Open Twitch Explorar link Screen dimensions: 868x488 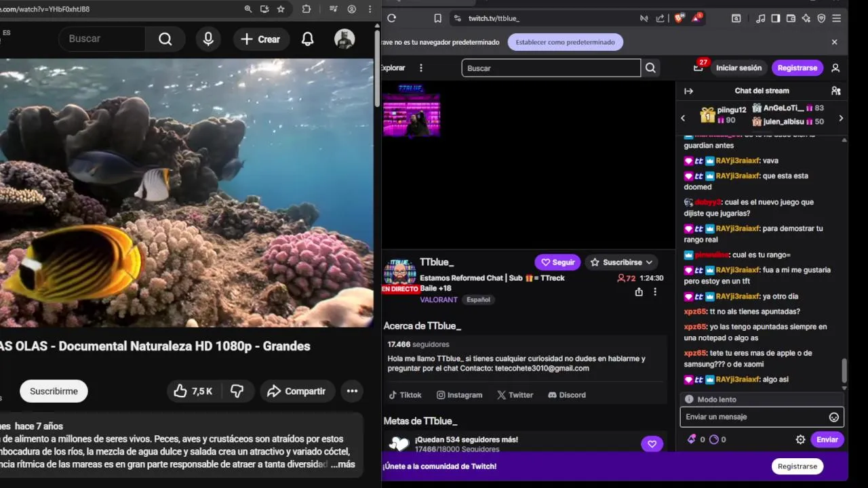pyautogui.click(x=393, y=68)
